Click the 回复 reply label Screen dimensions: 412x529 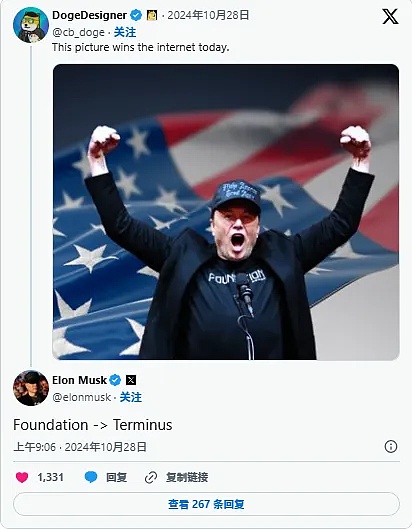[x=116, y=477]
